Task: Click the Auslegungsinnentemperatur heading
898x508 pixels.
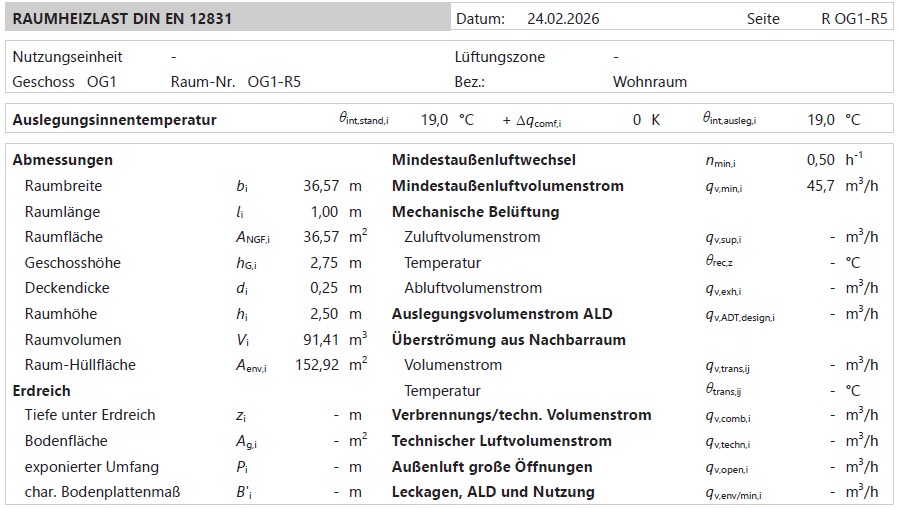Action: pos(114,120)
